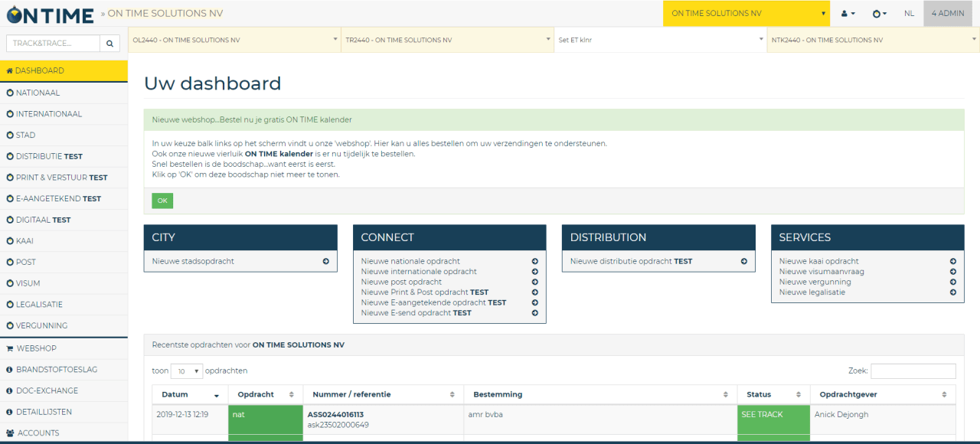Open Nieuwe nationale opdracht link
980x444 pixels.
(410, 261)
